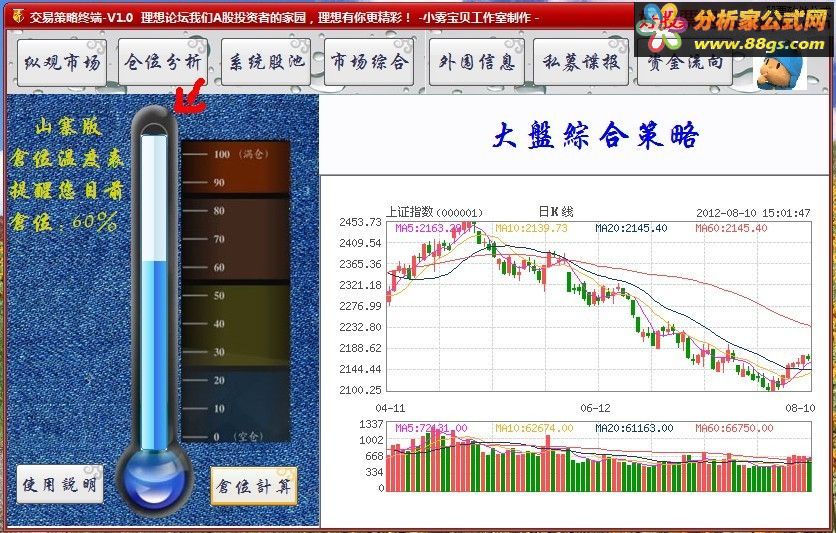This screenshot has width=836, height=533.
Task: Click the 08-10 date axis label
Action: [800, 408]
